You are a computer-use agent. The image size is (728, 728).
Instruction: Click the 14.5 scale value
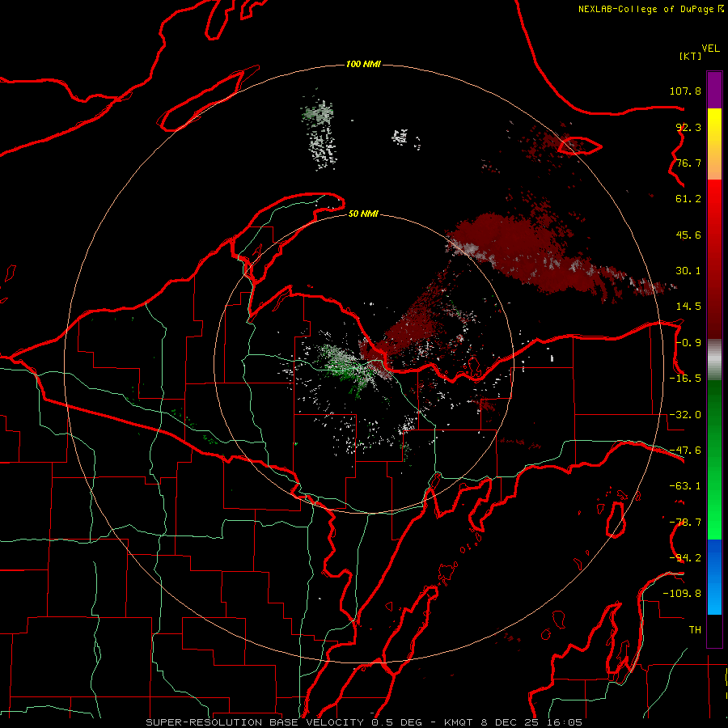[x=688, y=307]
